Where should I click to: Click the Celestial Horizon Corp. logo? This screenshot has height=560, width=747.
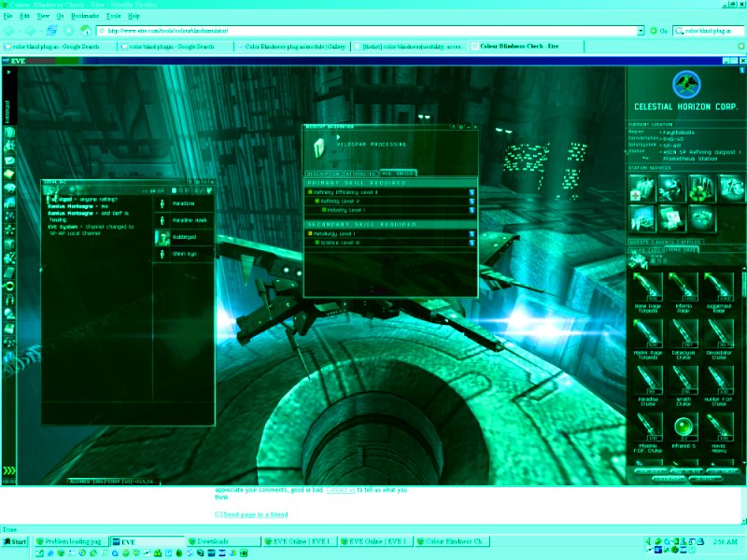coord(686,85)
